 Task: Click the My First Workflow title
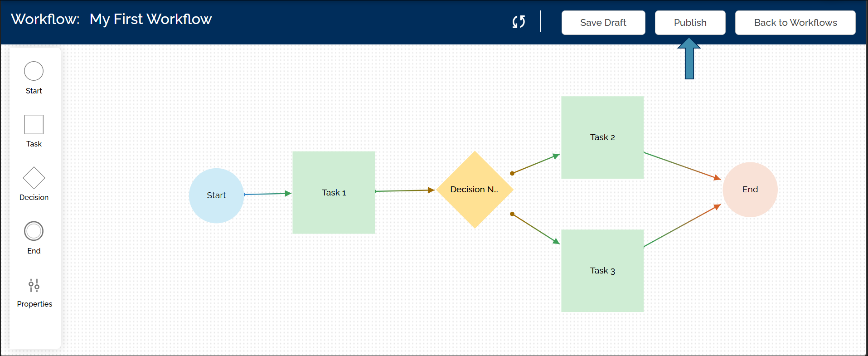[x=150, y=19]
